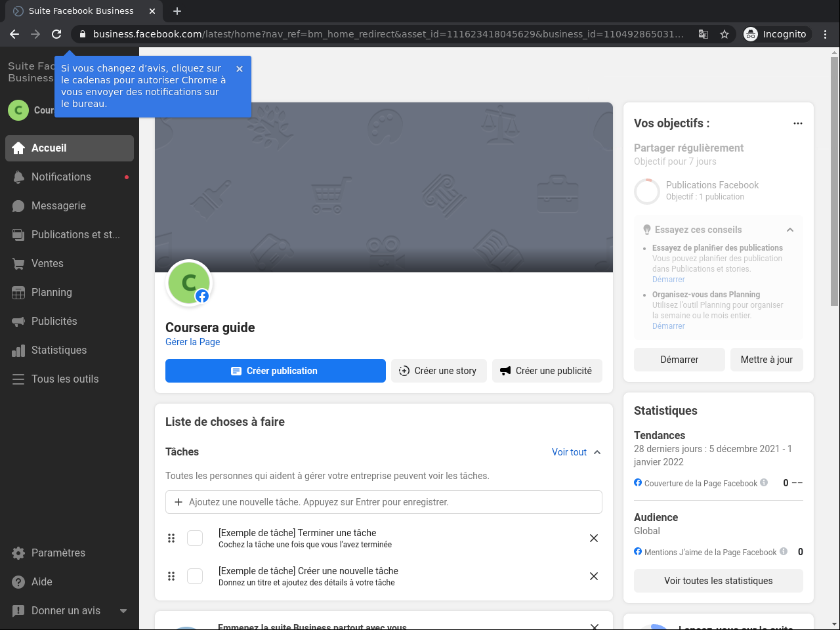Collapse the Essayez ces conseils section
This screenshot has height=630, width=840.
tap(790, 230)
